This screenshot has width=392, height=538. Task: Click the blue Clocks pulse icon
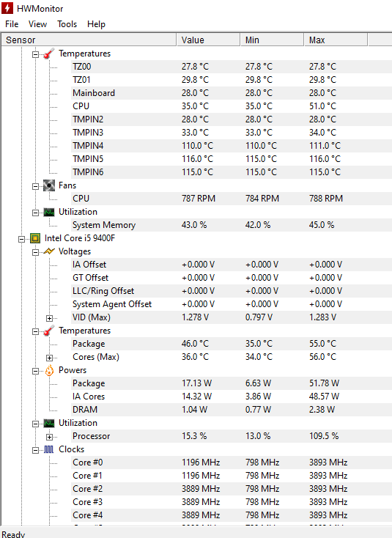(x=49, y=449)
